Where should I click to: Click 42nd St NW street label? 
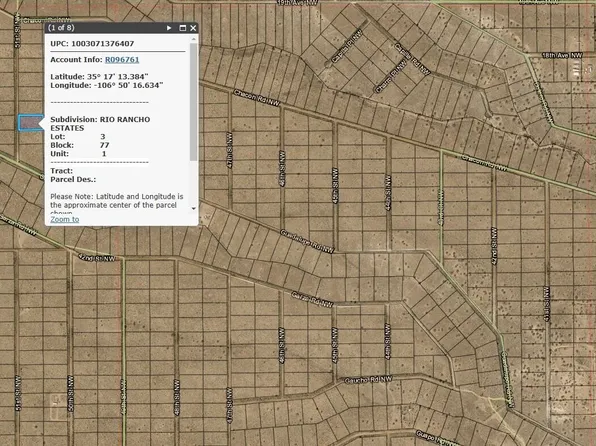97,258
